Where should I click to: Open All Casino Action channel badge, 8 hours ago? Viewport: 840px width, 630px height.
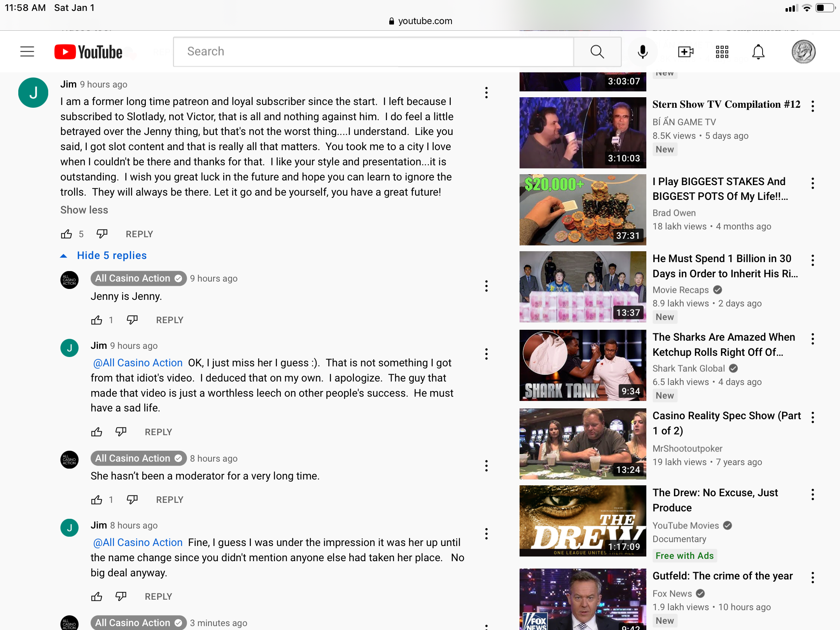pyautogui.click(x=138, y=458)
